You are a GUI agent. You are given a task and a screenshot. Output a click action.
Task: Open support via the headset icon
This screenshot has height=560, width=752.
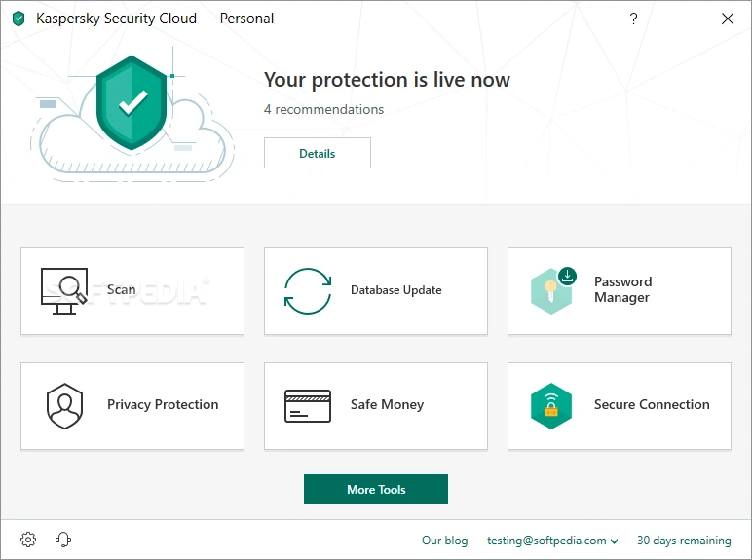pos(64,540)
